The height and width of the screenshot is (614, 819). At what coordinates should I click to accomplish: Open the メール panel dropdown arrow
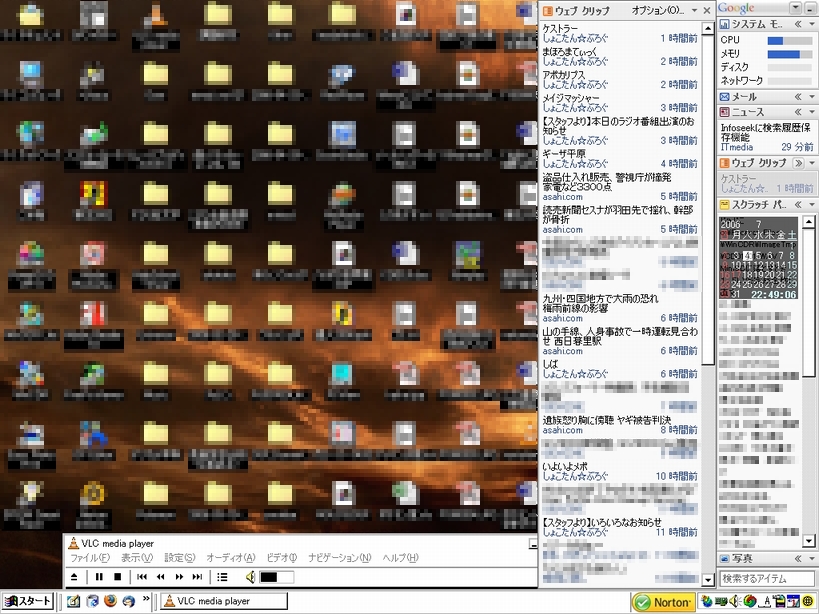[x=812, y=97]
